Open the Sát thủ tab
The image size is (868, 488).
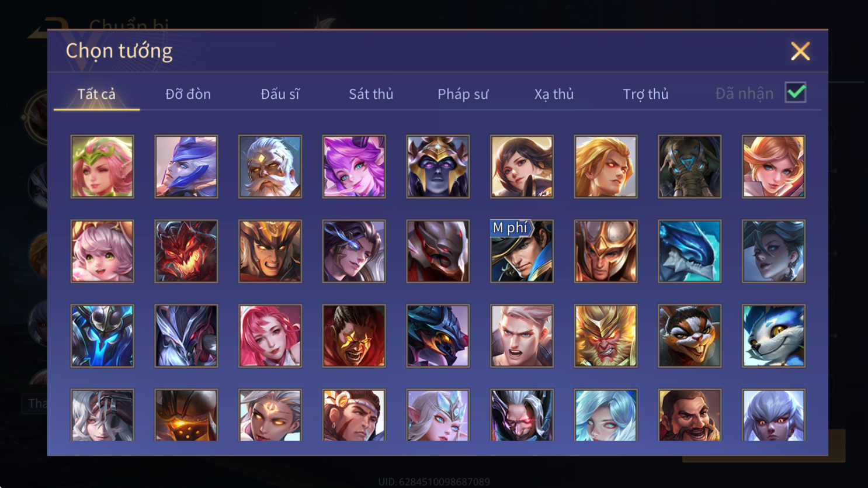pyautogui.click(x=371, y=94)
